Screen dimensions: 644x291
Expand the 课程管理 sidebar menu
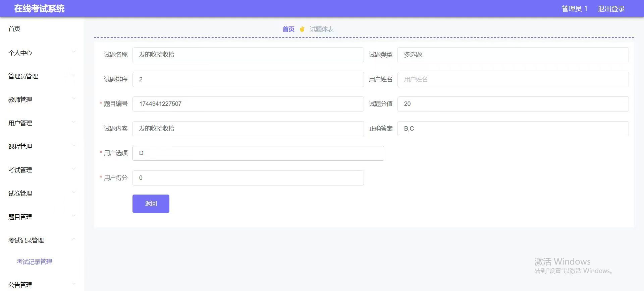(42, 146)
